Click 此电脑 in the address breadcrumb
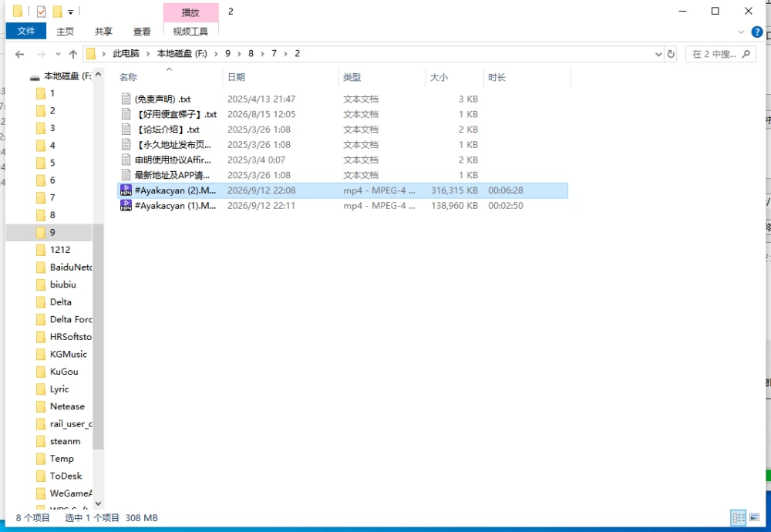The width and height of the screenshot is (771, 532). (x=126, y=54)
